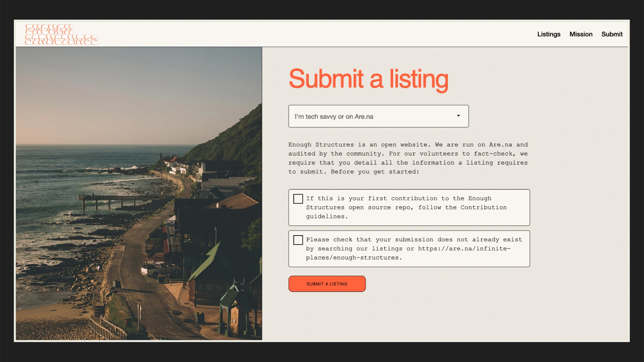Click the "Contribution guidelines" text
This screenshot has width=644, height=362.
(x=483, y=207)
